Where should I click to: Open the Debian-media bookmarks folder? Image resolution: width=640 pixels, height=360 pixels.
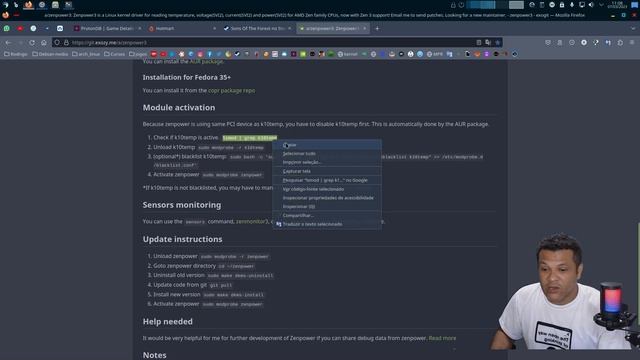(x=50, y=54)
